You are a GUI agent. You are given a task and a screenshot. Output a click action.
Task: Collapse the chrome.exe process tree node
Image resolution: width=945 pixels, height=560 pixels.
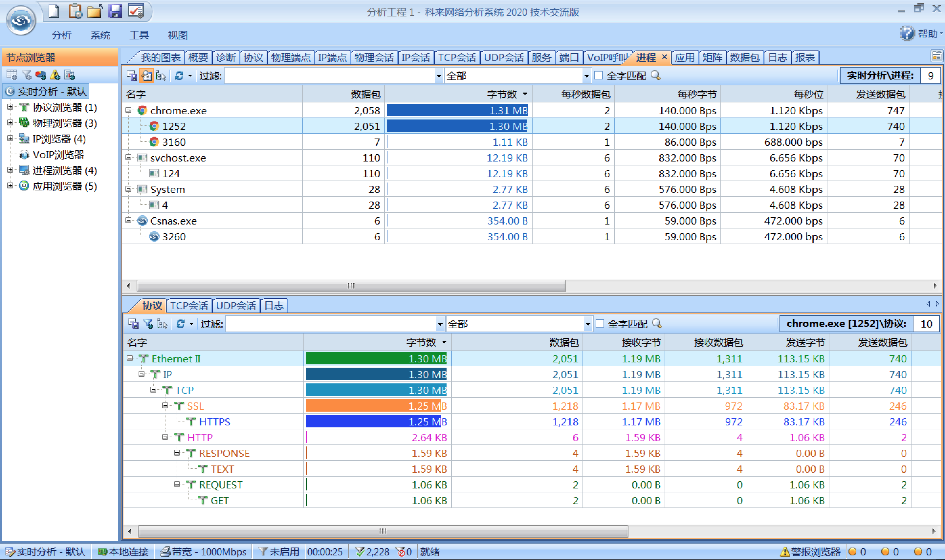coord(128,110)
